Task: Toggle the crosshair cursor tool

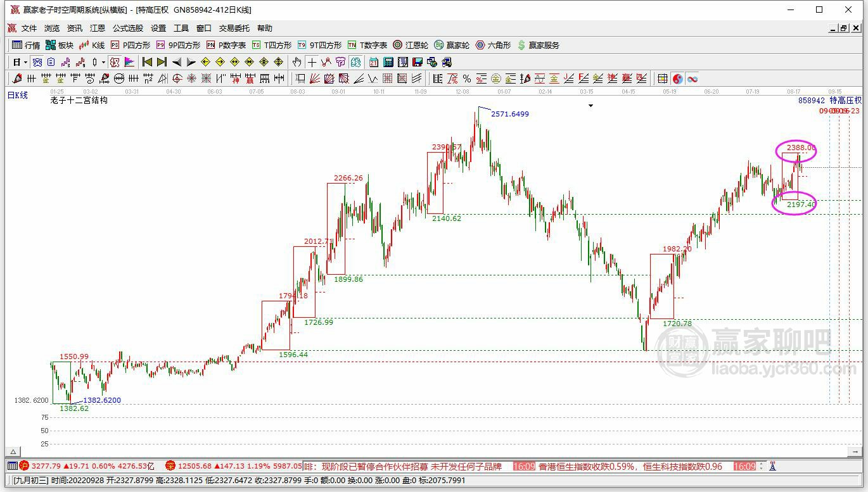Action: tap(311, 62)
